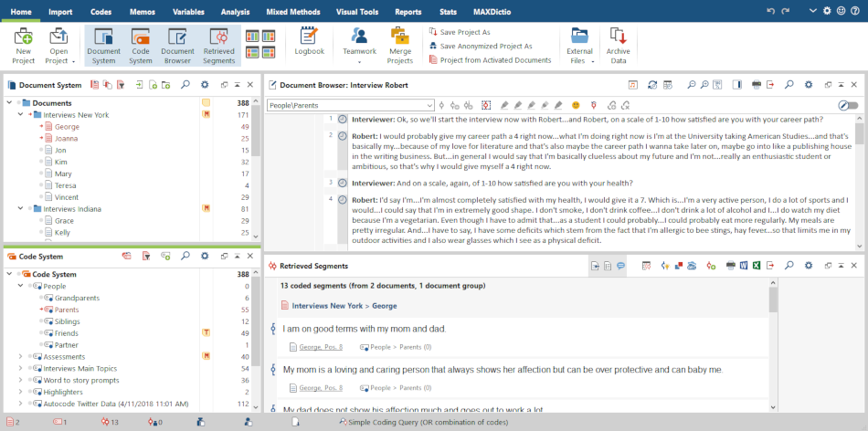Open the Document Browser settings gear
Viewport: 868px width, 431px height.
coord(809,85)
